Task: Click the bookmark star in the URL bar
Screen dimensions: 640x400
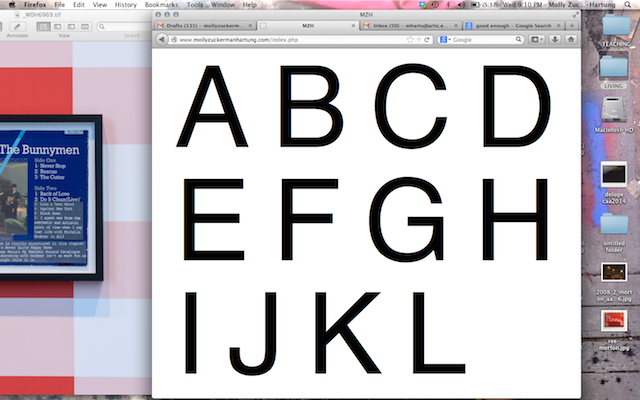Action: (x=409, y=39)
